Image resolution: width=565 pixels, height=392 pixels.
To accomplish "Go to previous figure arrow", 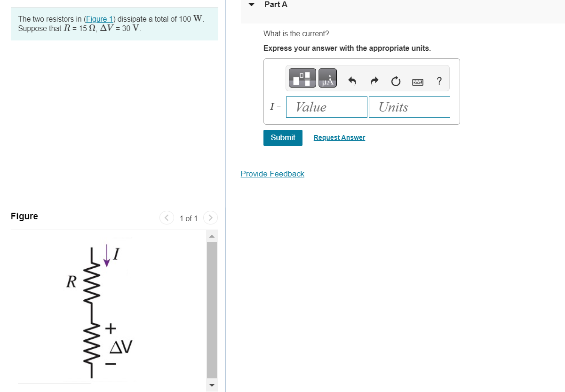I will point(166,218).
